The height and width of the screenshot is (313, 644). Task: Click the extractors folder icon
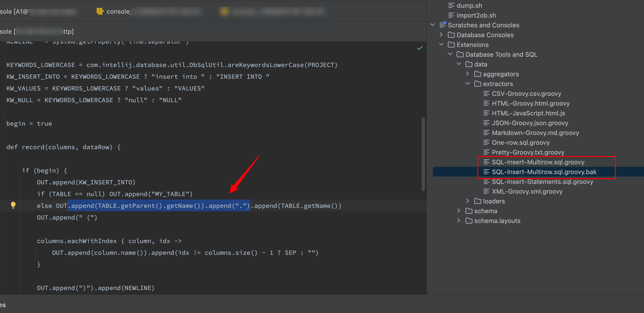(477, 84)
